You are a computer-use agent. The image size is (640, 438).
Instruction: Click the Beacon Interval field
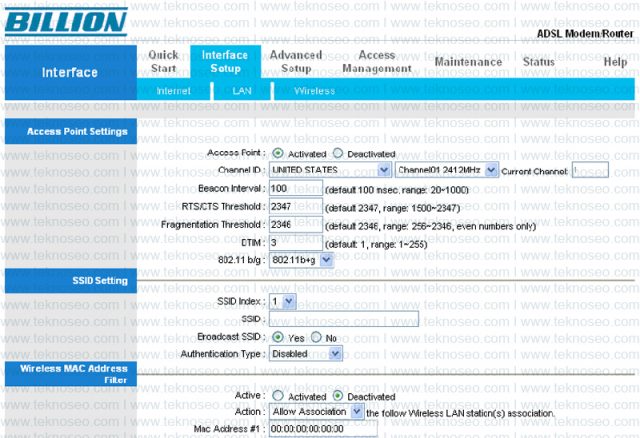click(x=296, y=189)
